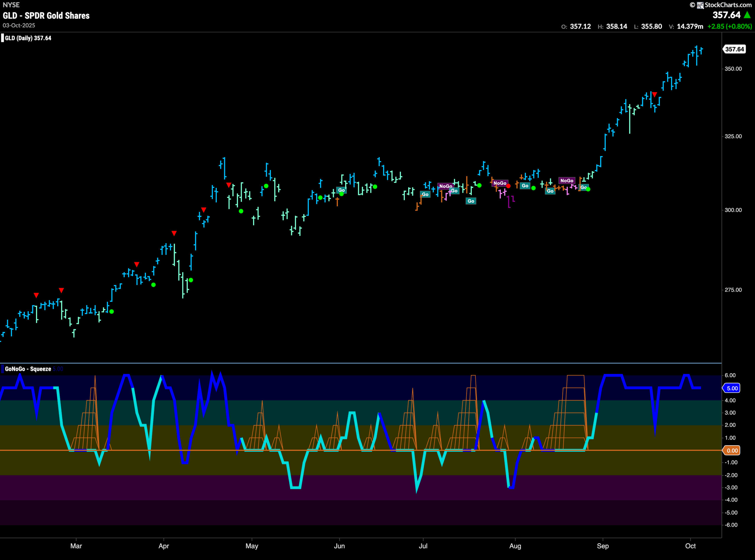Click the first Go label near June

341,190
